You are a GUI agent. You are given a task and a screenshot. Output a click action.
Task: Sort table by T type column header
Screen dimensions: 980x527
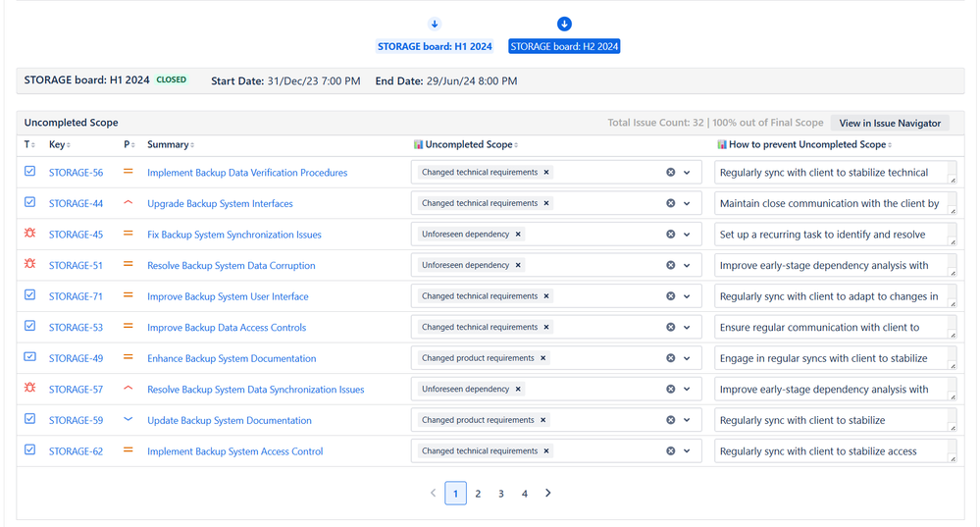[x=29, y=144]
